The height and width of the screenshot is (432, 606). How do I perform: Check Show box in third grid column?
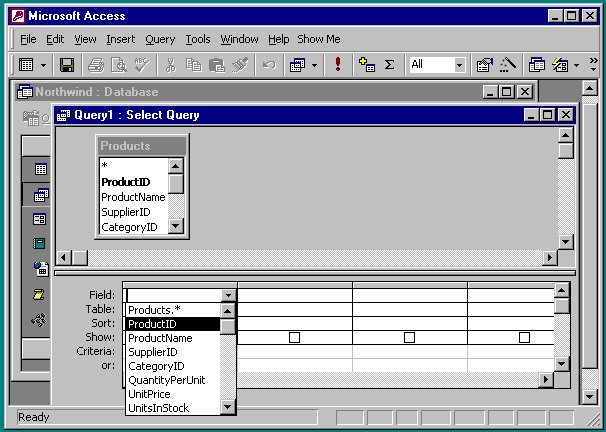coord(409,338)
